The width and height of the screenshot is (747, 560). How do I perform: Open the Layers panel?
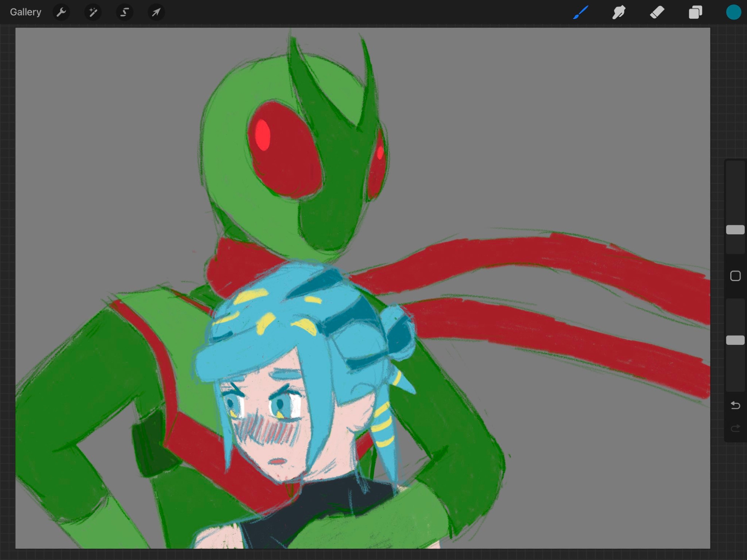tap(695, 12)
